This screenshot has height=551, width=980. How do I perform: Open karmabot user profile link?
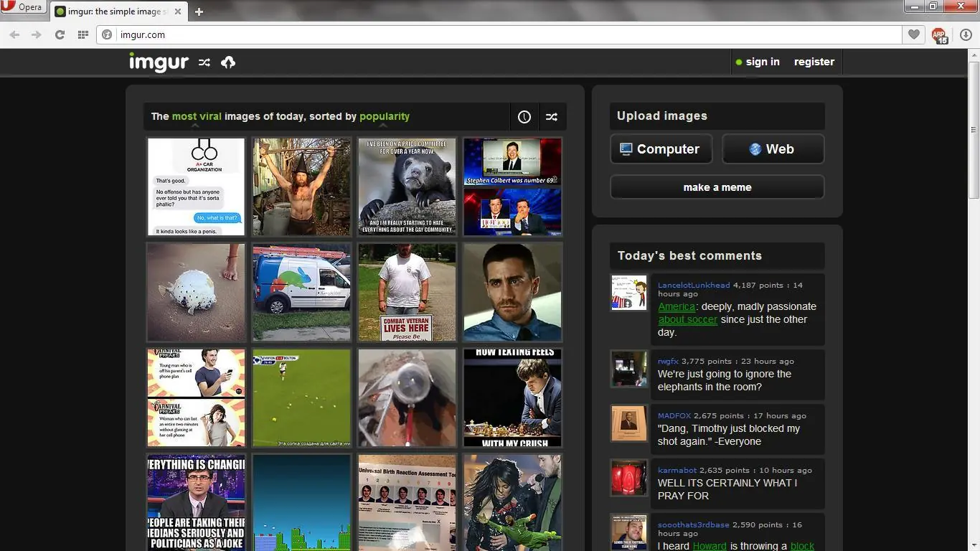[x=677, y=471]
